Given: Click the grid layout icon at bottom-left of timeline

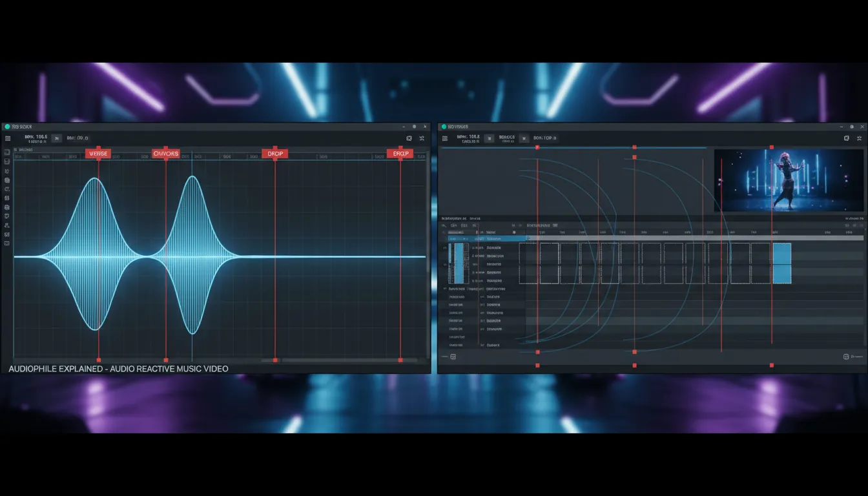Looking at the screenshot, I should pos(452,356).
